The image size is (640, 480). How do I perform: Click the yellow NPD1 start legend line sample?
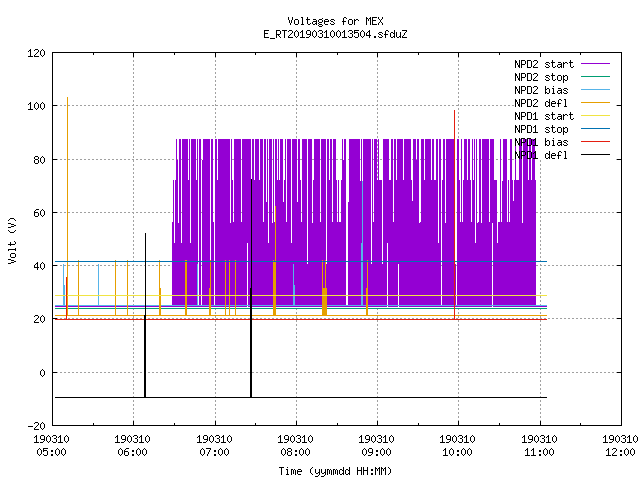[x=596, y=116]
